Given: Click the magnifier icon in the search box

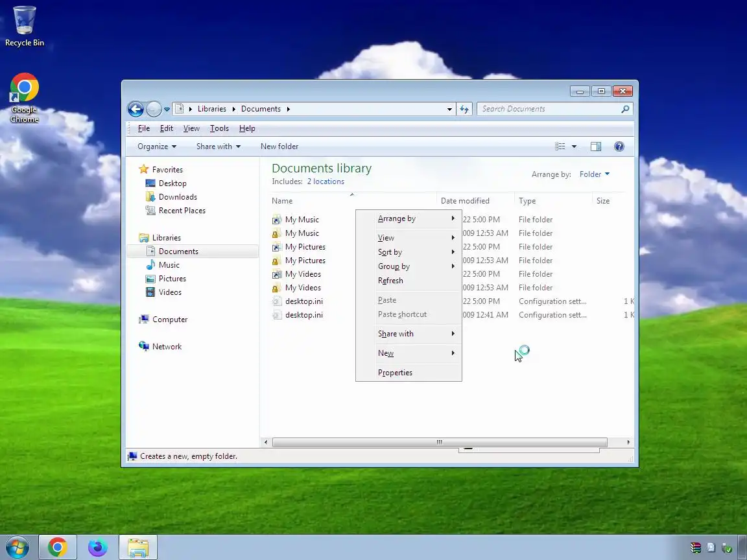Looking at the screenshot, I should pos(626,109).
